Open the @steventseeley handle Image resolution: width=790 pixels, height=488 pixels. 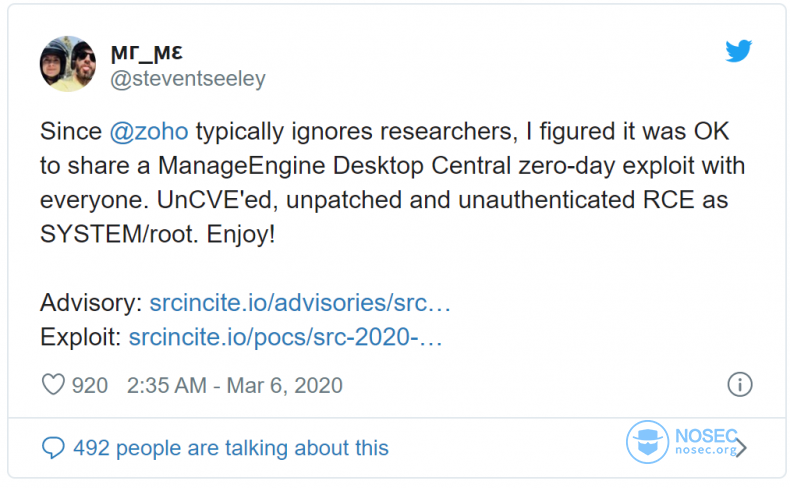188,79
